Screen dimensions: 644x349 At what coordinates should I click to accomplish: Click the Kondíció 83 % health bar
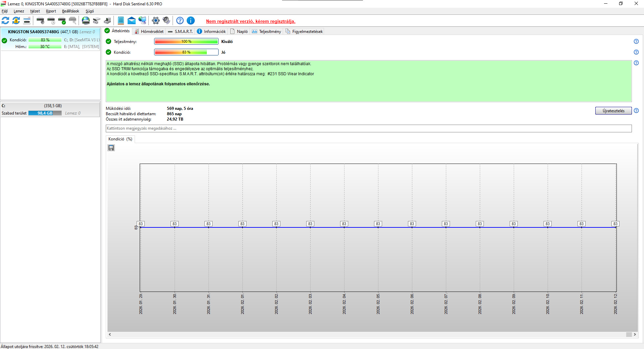click(186, 52)
